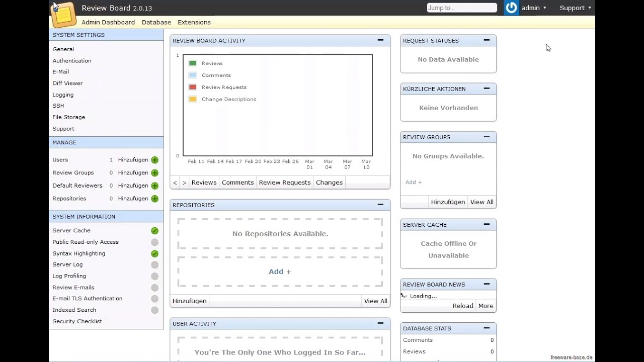Viewport: 644px width, 362px height.
Task: Reload the Review Board News
Action: [463, 306]
